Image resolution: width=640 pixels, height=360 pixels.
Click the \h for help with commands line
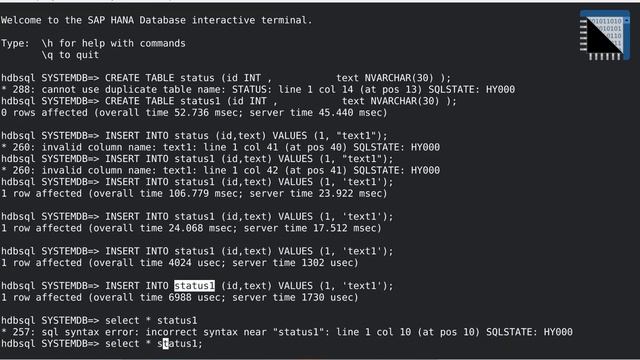pos(113,43)
